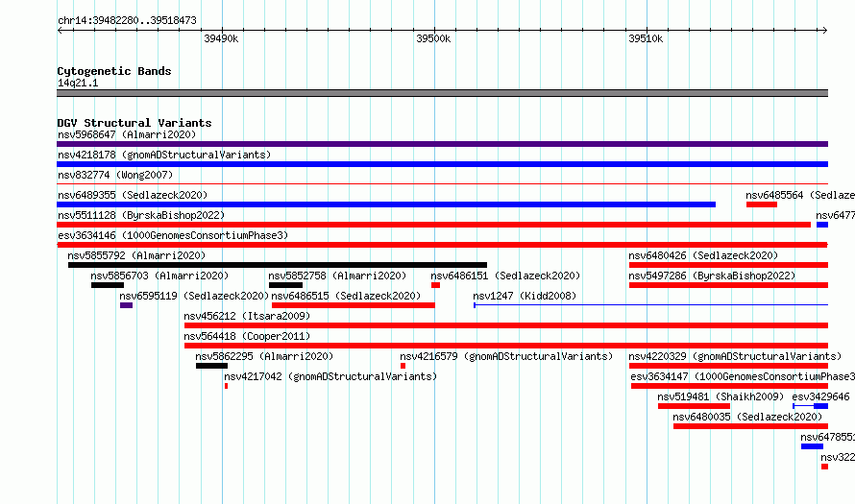The width and height of the screenshot is (855, 504).
Task: Select the nsv1247 (Kidd2008) thin blue line
Action: (651, 305)
